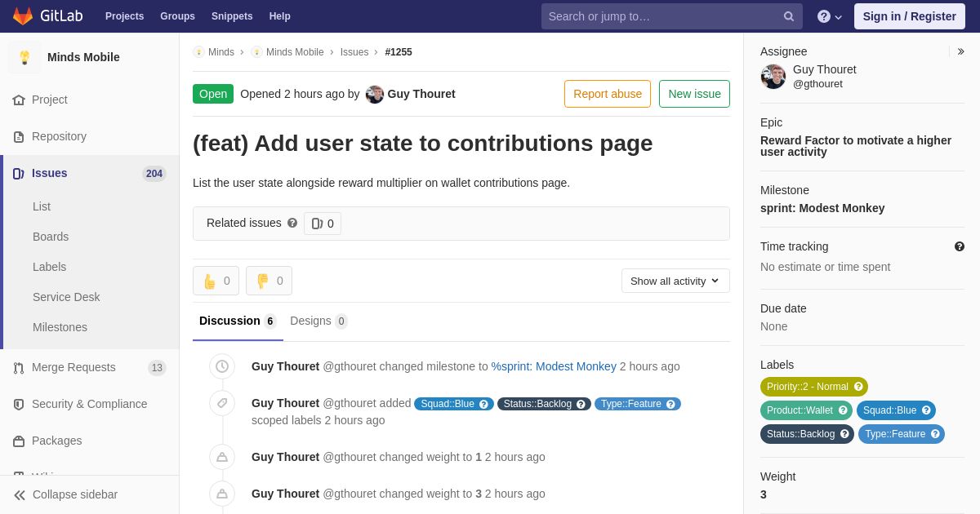The width and height of the screenshot is (980, 514).
Task: Click the Project house icon in sidebar
Action: click(19, 100)
